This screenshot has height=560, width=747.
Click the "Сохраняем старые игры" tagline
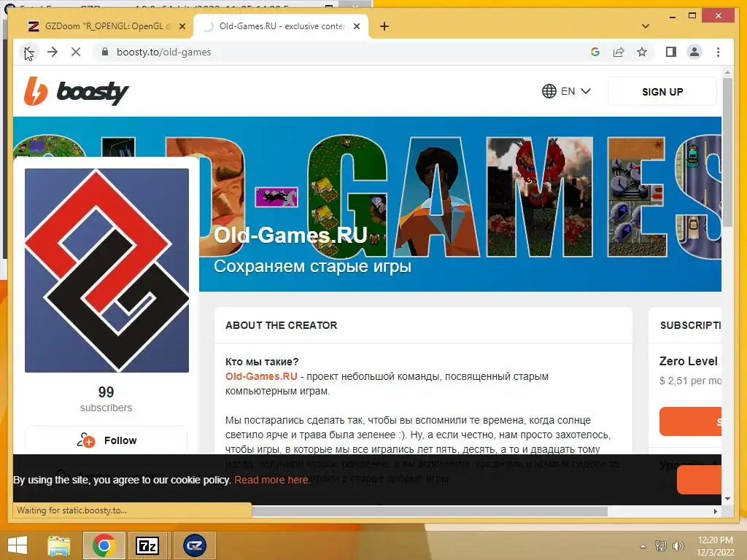[x=312, y=266]
